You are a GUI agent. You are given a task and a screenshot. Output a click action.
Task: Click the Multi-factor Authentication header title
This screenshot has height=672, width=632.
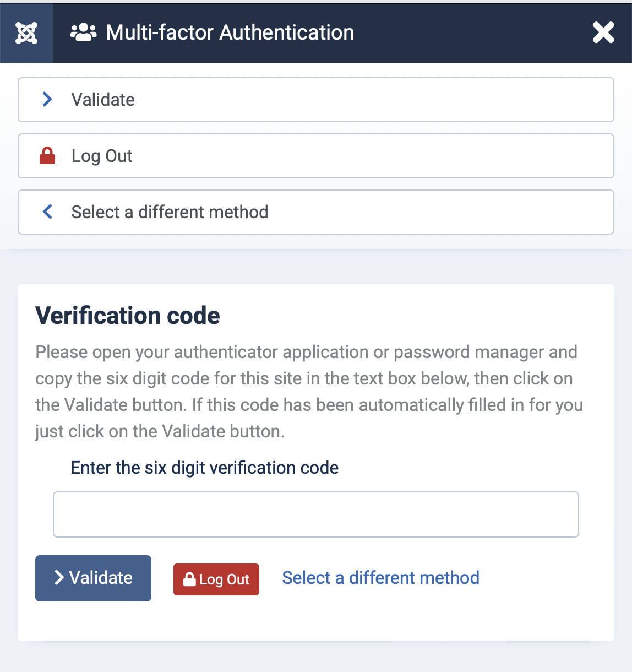tap(230, 32)
